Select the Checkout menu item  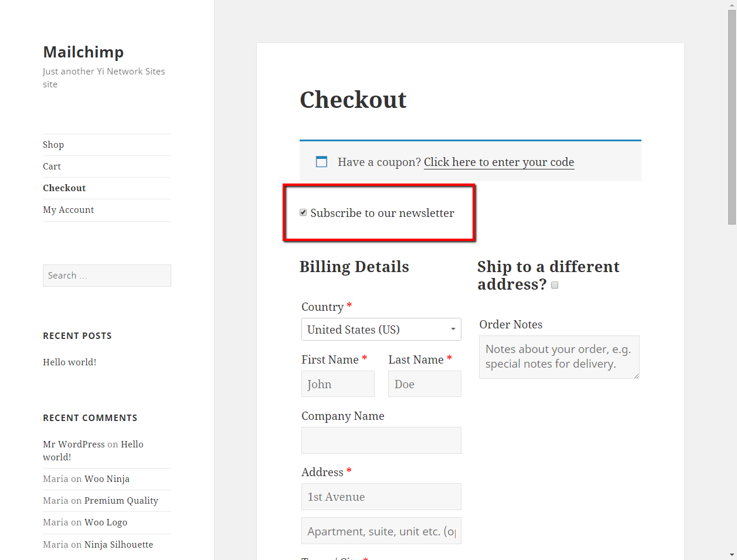click(64, 188)
